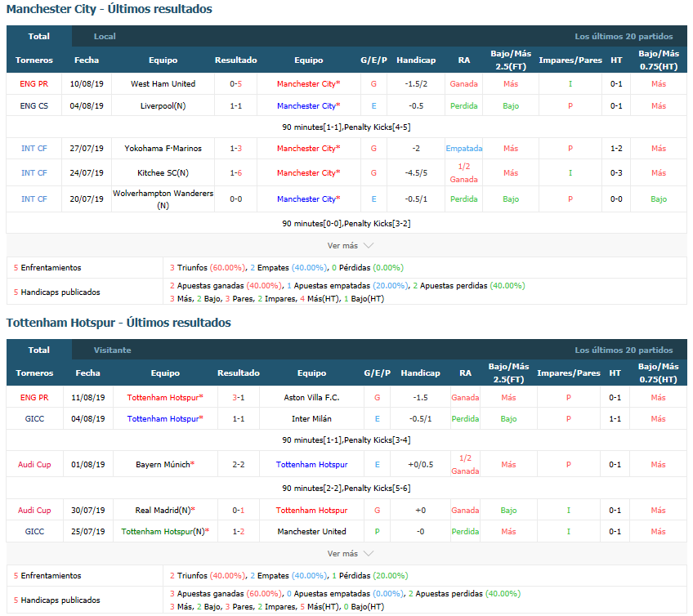Click Tottenham Hotspur in the 01/08/19 row
The width and height of the screenshot is (693, 616).
(311, 464)
